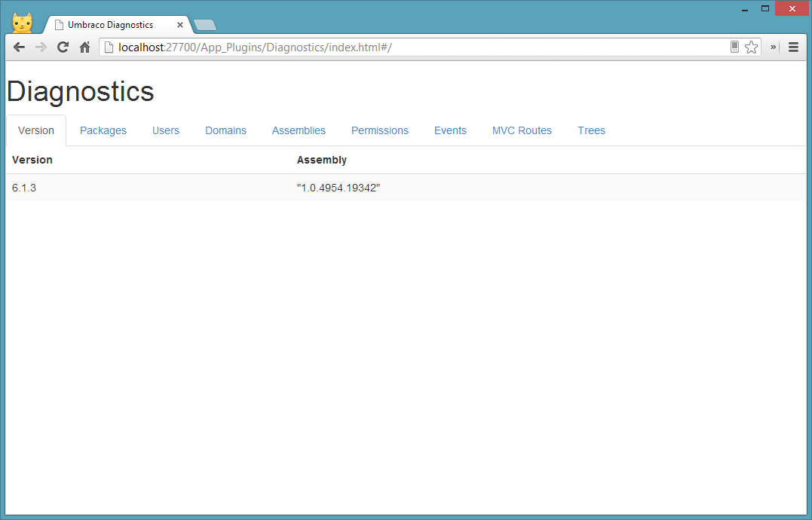Click the Assembly column header
The height and width of the screenshot is (520, 812).
click(322, 160)
